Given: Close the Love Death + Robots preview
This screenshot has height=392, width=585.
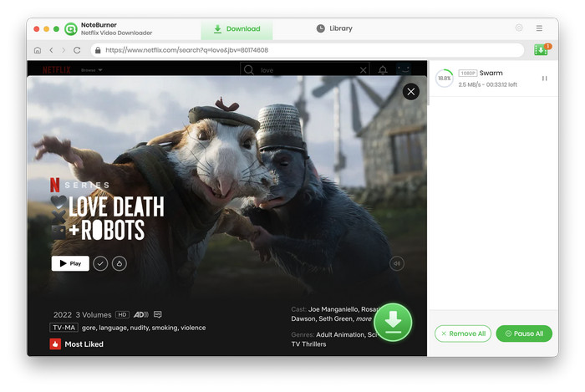Looking at the screenshot, I should tap(411, 91).
